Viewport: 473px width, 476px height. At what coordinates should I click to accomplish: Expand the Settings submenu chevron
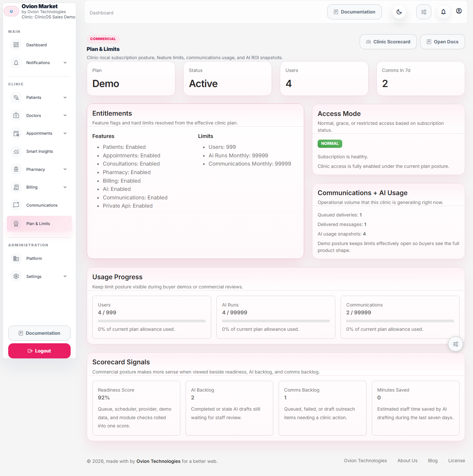click(x=65, y=276)
